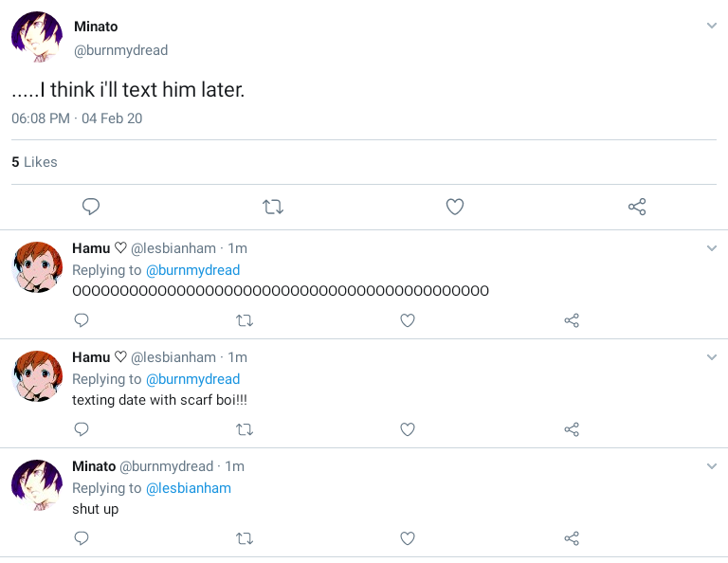Reply to Minato's main tweet
728x563 pixels.
91,207
